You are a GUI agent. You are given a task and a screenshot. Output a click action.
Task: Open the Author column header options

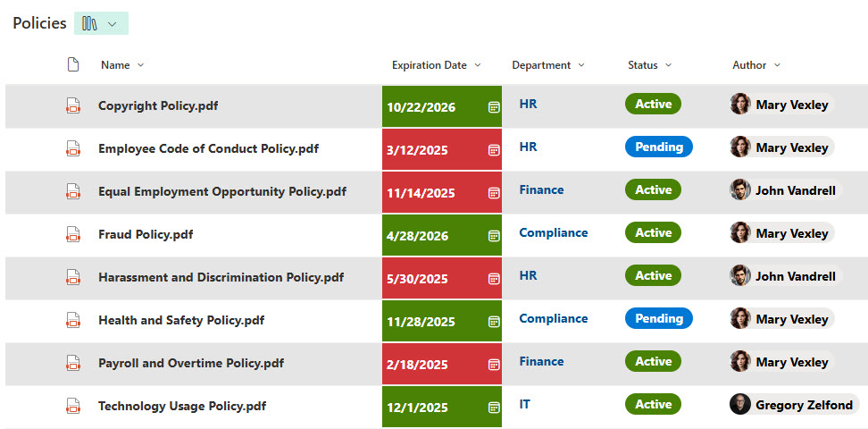point(777,65)
